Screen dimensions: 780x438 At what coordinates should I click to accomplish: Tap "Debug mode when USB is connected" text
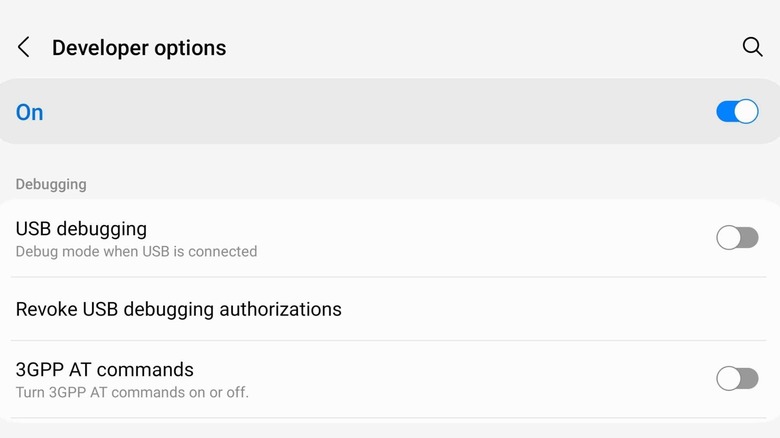point(136,252)
